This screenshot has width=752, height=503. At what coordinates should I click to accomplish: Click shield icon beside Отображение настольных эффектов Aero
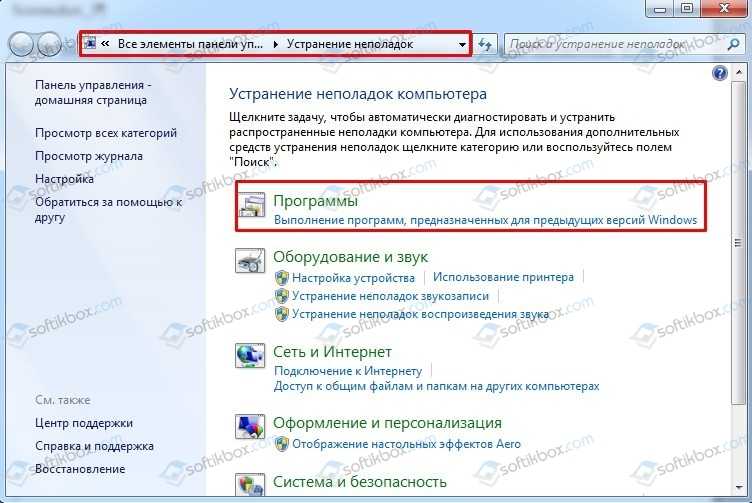[x=282, y=444]
